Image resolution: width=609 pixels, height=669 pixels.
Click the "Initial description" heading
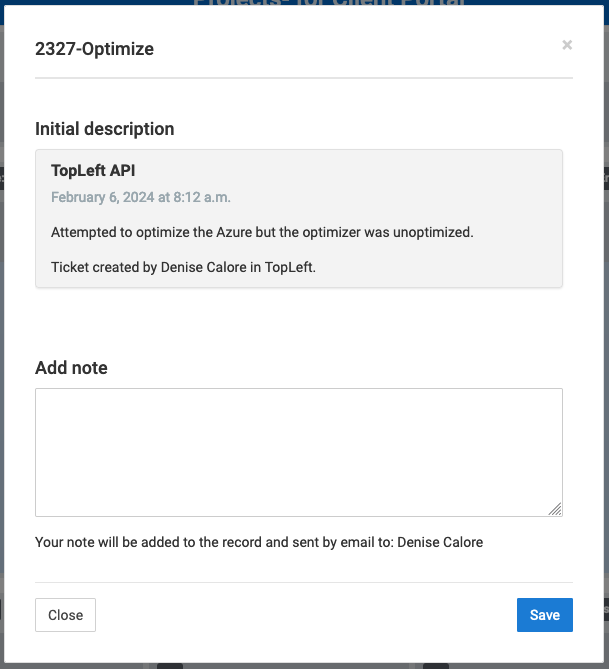[105, 129]
